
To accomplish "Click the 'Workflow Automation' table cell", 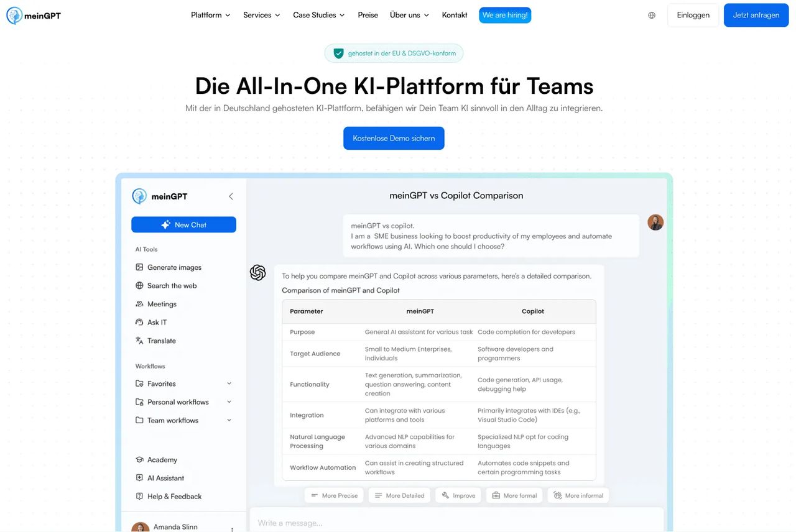I will click(x=323, y=468).
